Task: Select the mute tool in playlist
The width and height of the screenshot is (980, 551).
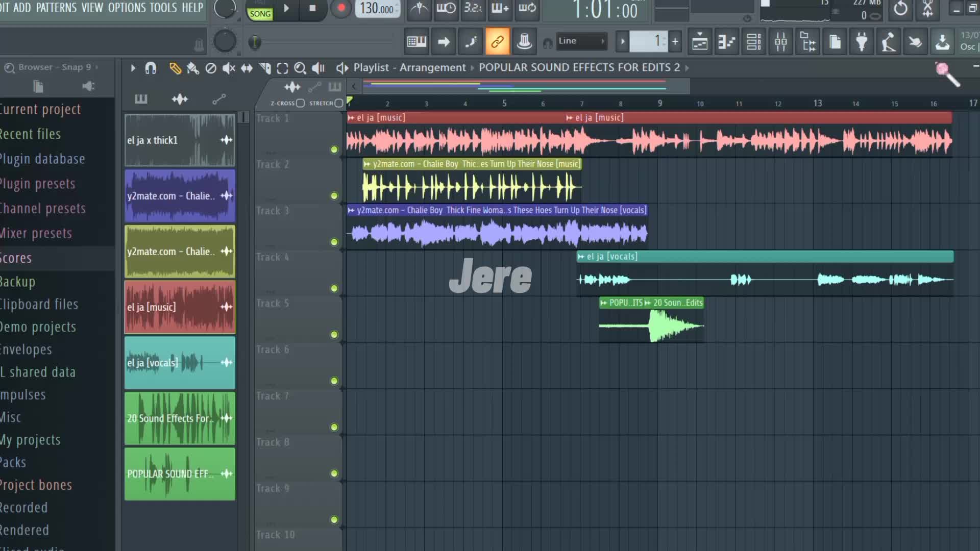Action: click(x=228, y=68)
